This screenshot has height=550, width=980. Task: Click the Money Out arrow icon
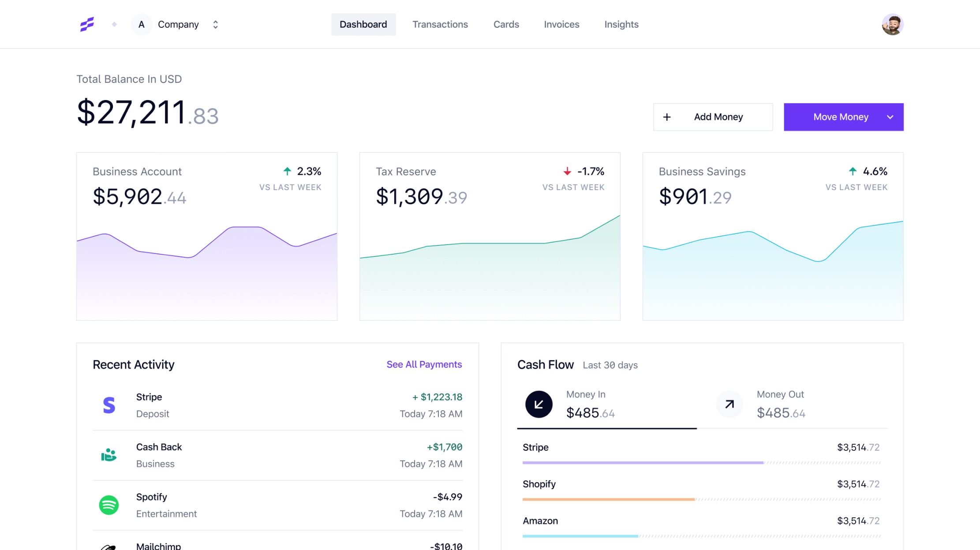tap(729, 404)
